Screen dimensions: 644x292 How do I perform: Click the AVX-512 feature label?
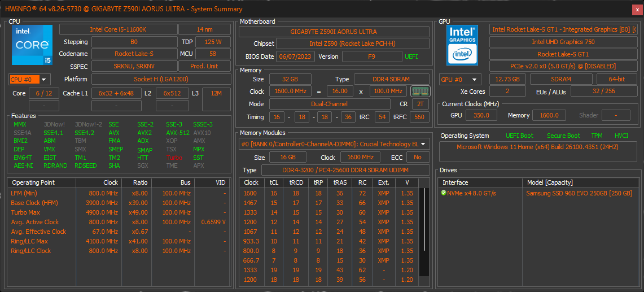178,133
